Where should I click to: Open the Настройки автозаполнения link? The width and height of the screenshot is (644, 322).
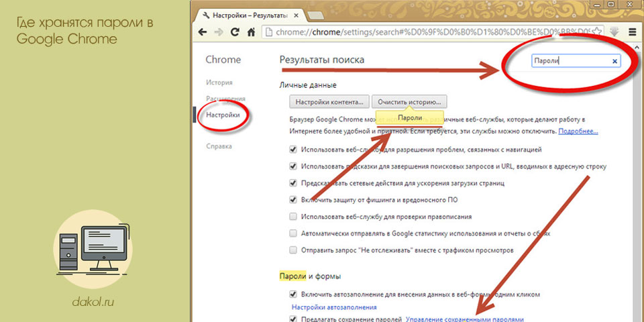coord(334,307)
